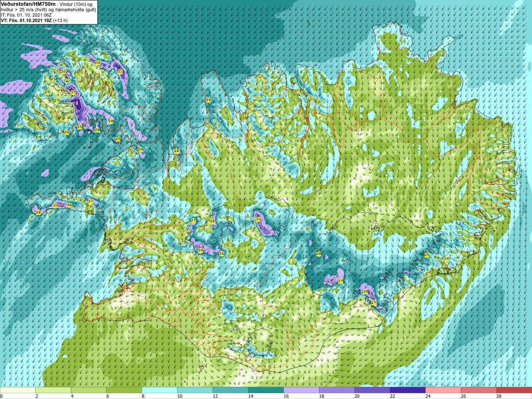This screenshot has height=399, width=532.
Task: Click the legend tick label 20
Action: (x=357, y=397)
